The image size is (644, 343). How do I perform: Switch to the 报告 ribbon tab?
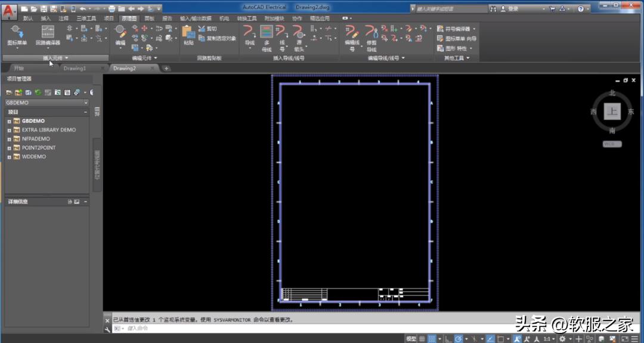[167, 18]
